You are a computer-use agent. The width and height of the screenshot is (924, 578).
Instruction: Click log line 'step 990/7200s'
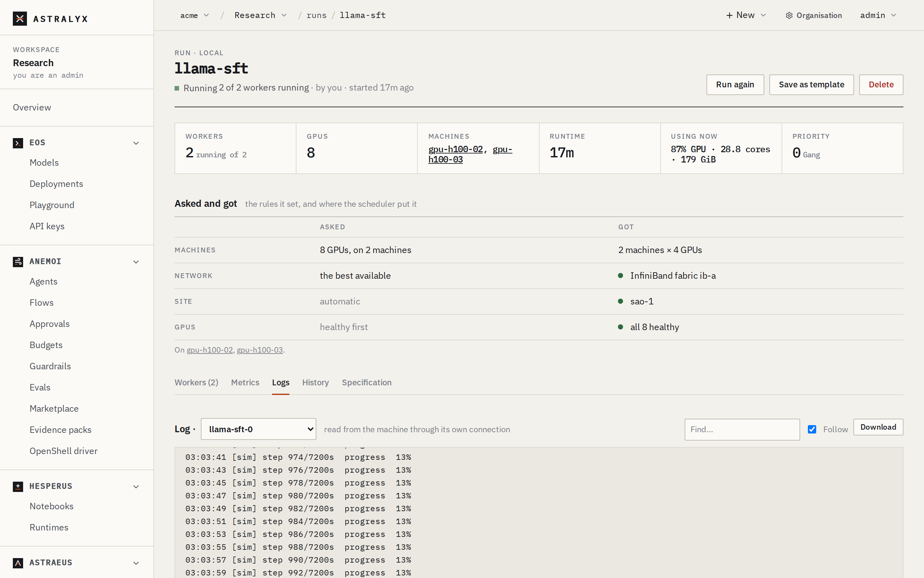coord(298,560)
